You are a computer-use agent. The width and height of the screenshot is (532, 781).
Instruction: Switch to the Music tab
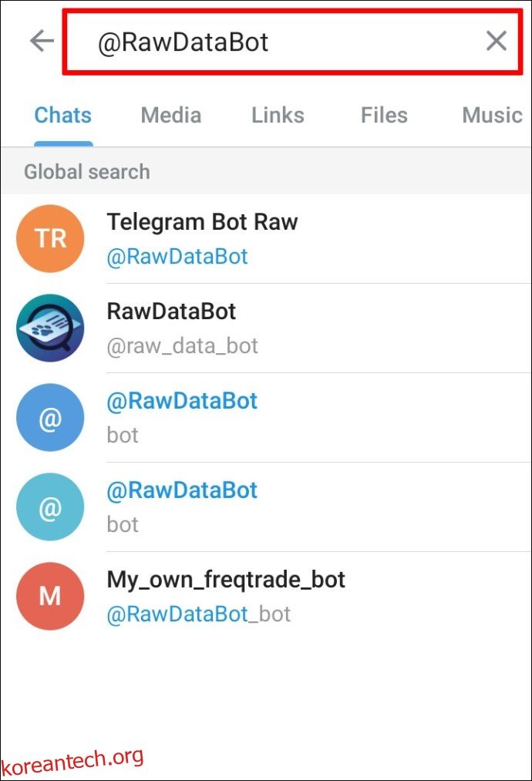pyautogui.click(x=492, y=116)
